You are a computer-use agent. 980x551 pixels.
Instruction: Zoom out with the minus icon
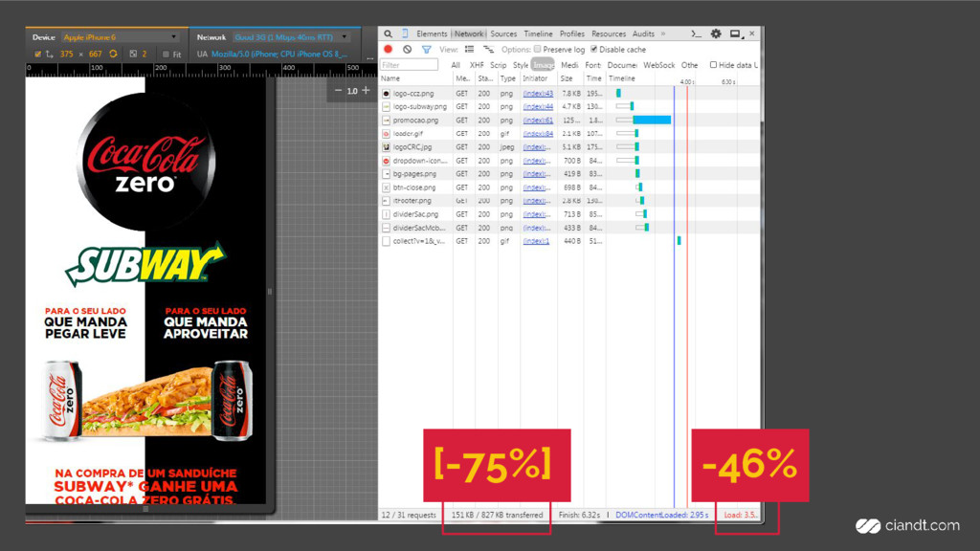tap(338, 91)
